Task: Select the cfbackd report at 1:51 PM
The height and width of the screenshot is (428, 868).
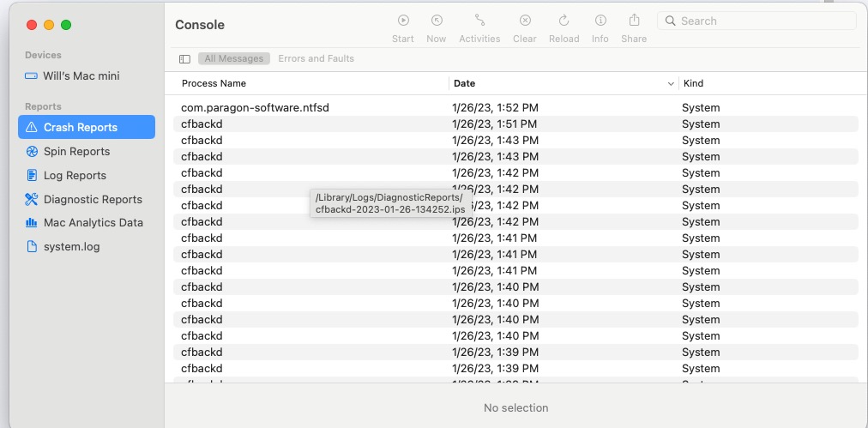Action: tap(515, 124)
